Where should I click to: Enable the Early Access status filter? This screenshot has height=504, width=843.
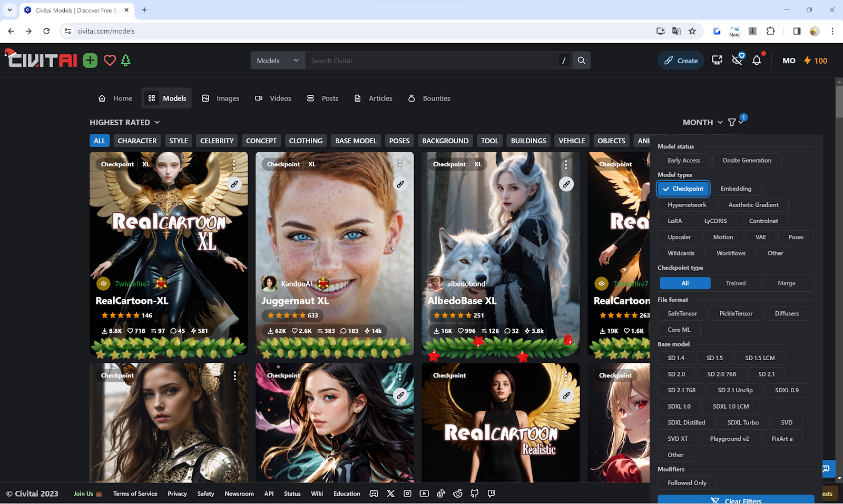(684, 161)
